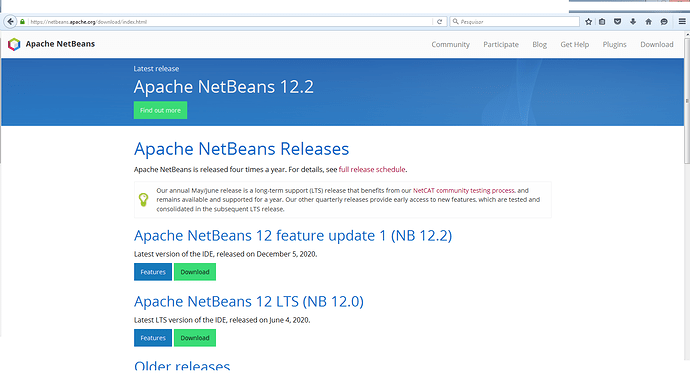Open the Download nav item
The image size is (690, 388).
657,44
